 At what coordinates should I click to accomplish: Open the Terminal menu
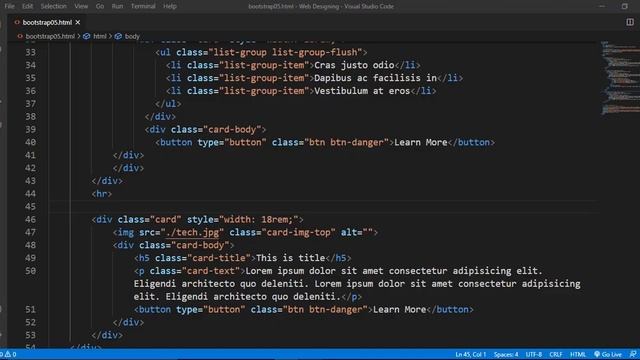coord(143,6)
